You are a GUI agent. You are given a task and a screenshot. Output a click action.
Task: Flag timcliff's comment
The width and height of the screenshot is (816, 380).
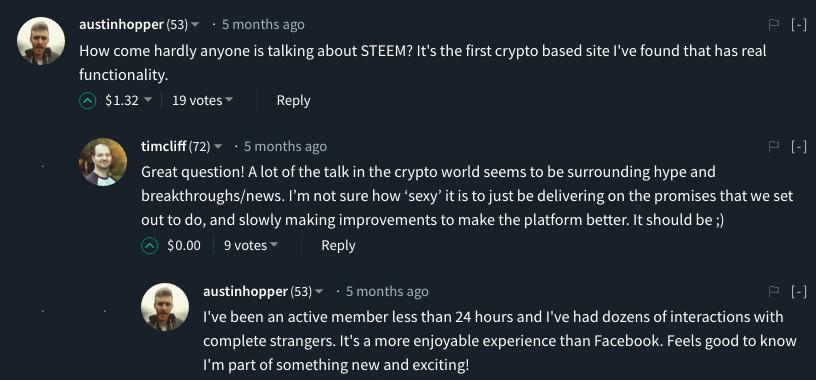tap(774, 147)
